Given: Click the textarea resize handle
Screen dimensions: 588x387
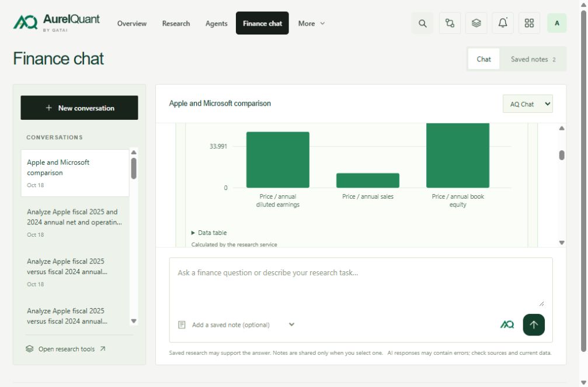Looking at the screenshot, I should 541,303.
